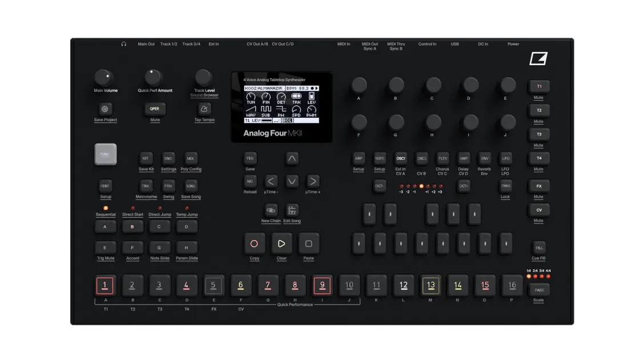Toggle the FILL Cue Fill button
Image resolution: width=644 pixels, height=363 pixels.
point(539,248)
